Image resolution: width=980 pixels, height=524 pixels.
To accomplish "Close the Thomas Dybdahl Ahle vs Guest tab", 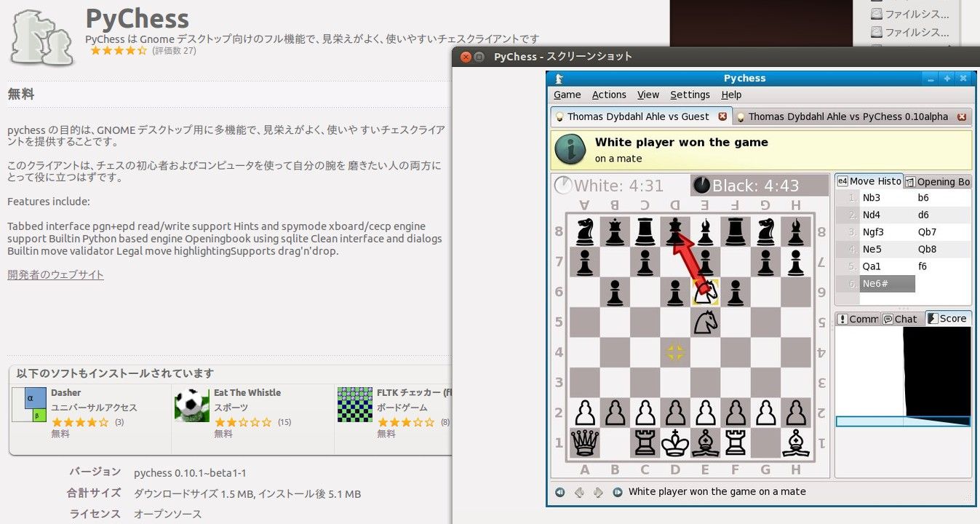I will click(x=722, y=116).
